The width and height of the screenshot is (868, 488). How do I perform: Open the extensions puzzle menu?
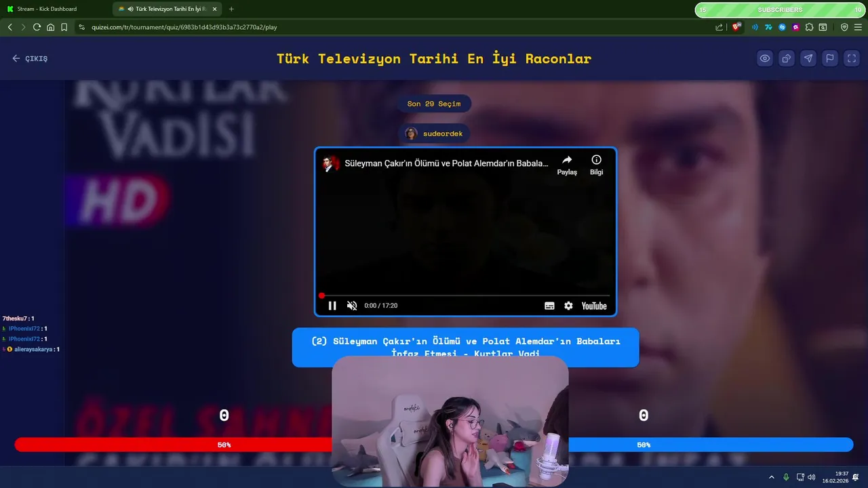coord(809,27)
